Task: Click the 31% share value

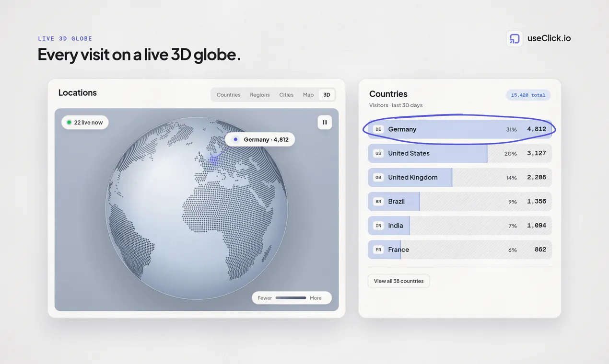Action: click(511, 130)
